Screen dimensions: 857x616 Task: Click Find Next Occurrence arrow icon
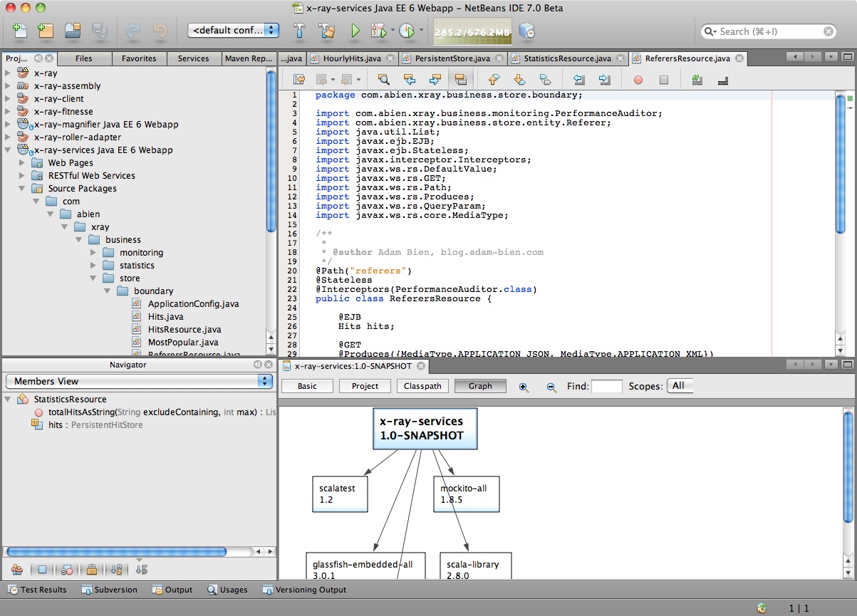[435, 80]
